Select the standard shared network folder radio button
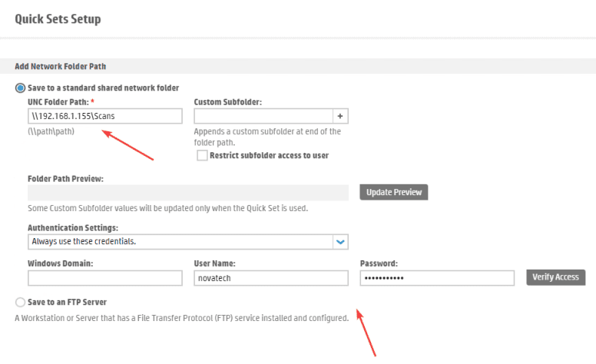596x364 pixels. [20, 88]
